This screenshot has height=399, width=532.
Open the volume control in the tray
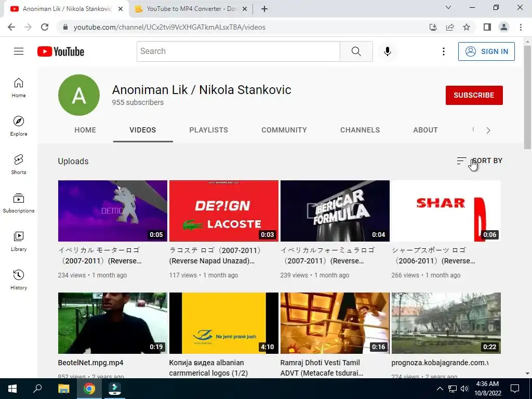point(464,389)
